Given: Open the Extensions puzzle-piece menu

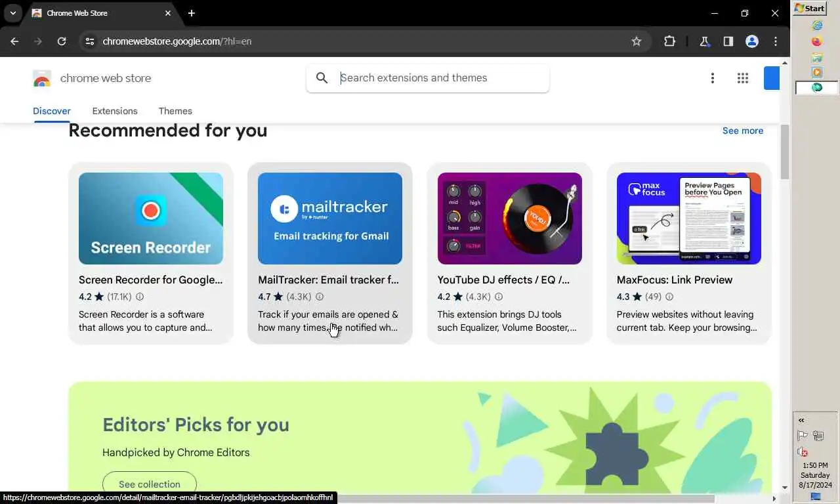Looking at the screenshot, I should [669, 41].
